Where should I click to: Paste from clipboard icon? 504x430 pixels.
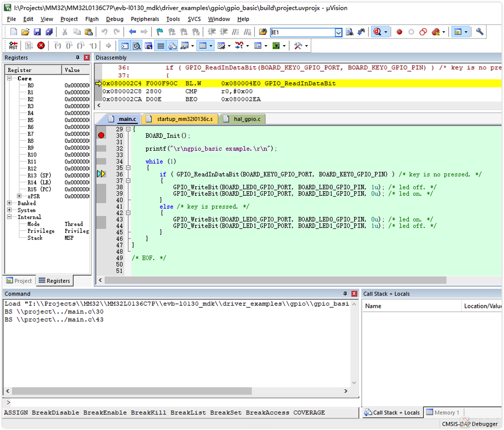pyautogui.click(x=89, y=32)
